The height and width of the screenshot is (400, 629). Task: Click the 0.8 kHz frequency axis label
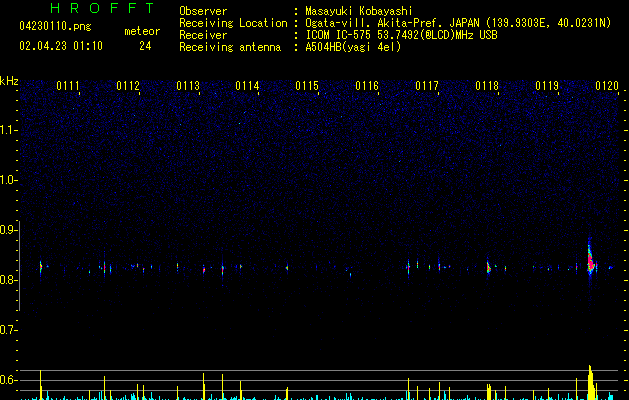9,280
